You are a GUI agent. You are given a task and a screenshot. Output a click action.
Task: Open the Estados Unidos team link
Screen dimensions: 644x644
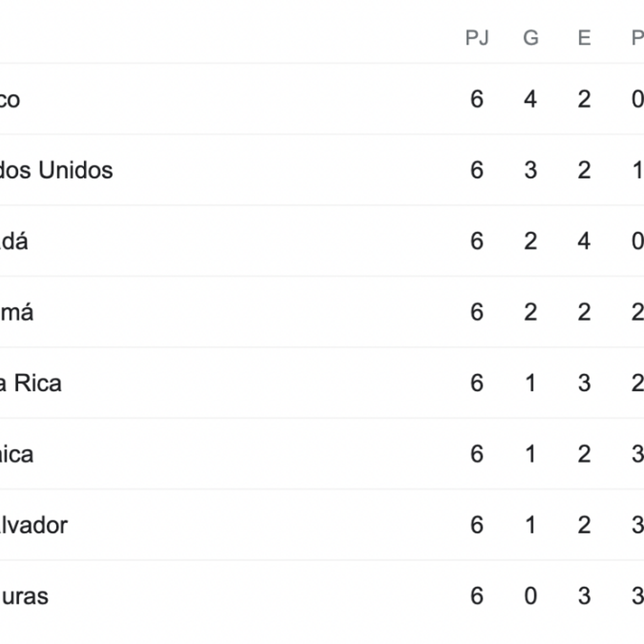[x=56, y=171]
